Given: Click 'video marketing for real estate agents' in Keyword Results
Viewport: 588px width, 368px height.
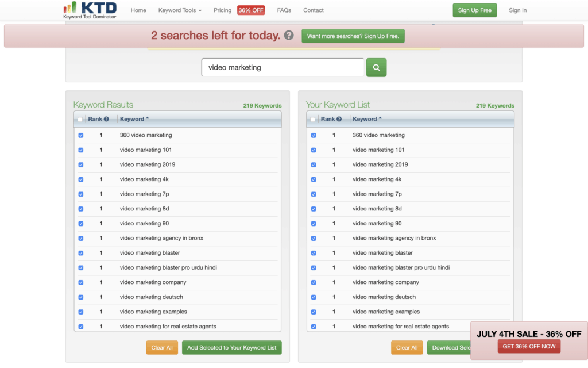Looking at the screenshot, I should coord(168,327).
